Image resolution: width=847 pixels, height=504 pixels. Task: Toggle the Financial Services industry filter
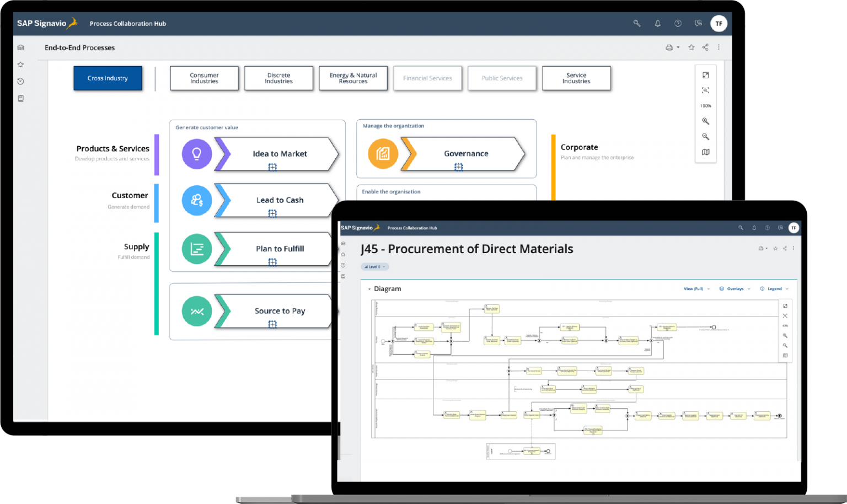pyautogui.click(x=427, y=78)
